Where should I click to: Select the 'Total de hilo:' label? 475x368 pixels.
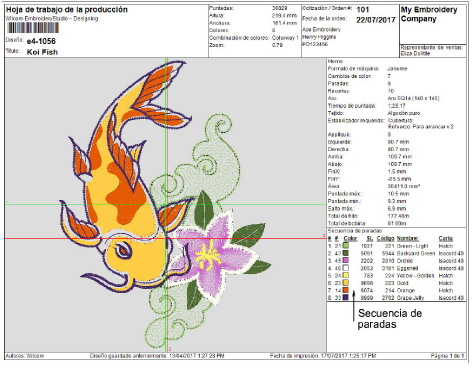342,216
